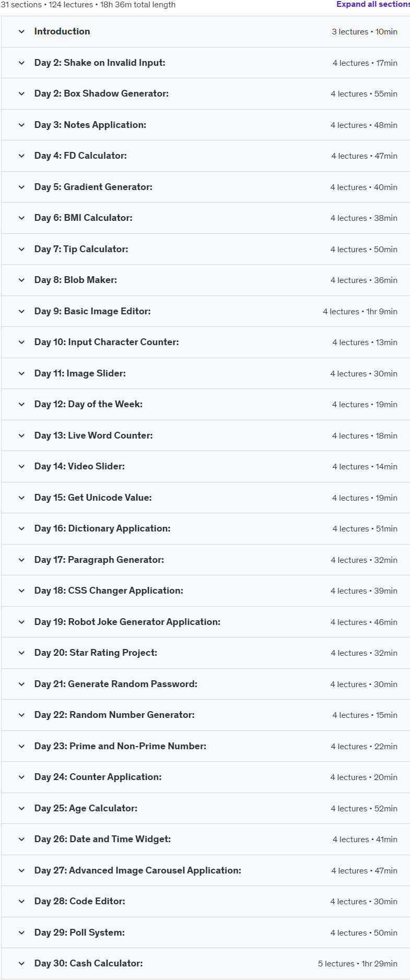
Task: Expand Day 3: Notes Application chevron
Action: coord(21,125)
